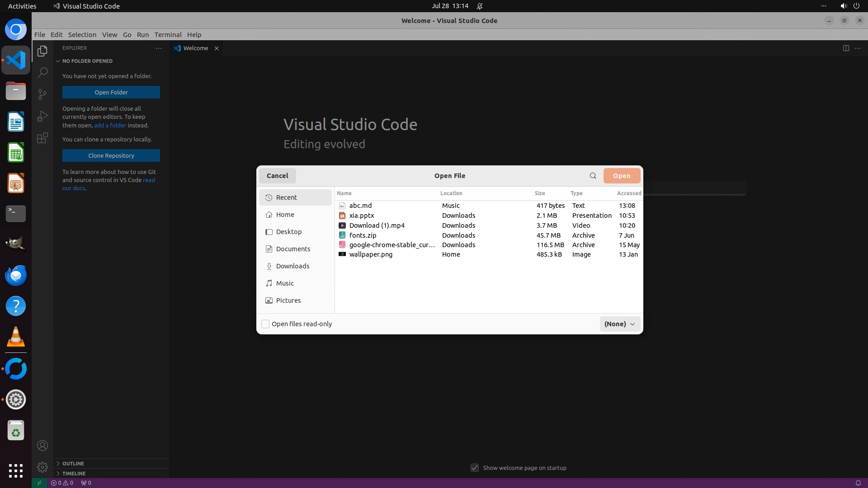Open Extensions view icon

coord(42,138)
